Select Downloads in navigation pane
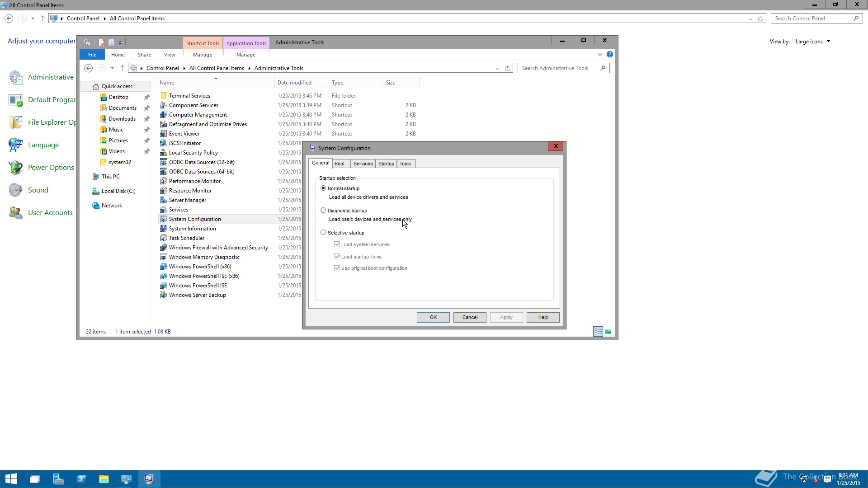Viewport: 868px width, 488px height. [122, 119]
